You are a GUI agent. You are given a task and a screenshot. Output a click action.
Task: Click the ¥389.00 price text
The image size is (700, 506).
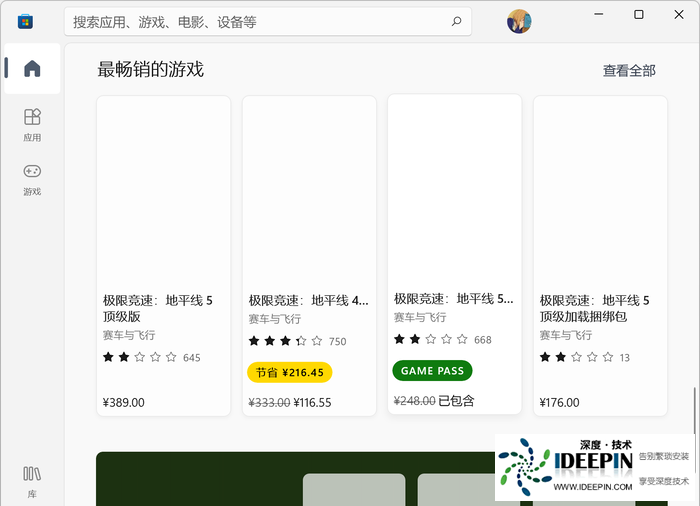(124, 403)
